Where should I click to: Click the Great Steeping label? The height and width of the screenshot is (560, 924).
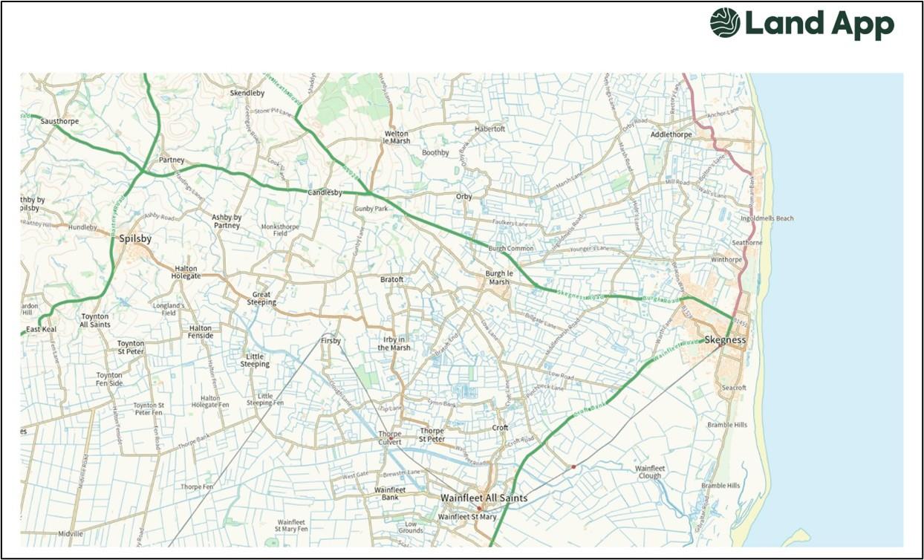coord(261,299)
